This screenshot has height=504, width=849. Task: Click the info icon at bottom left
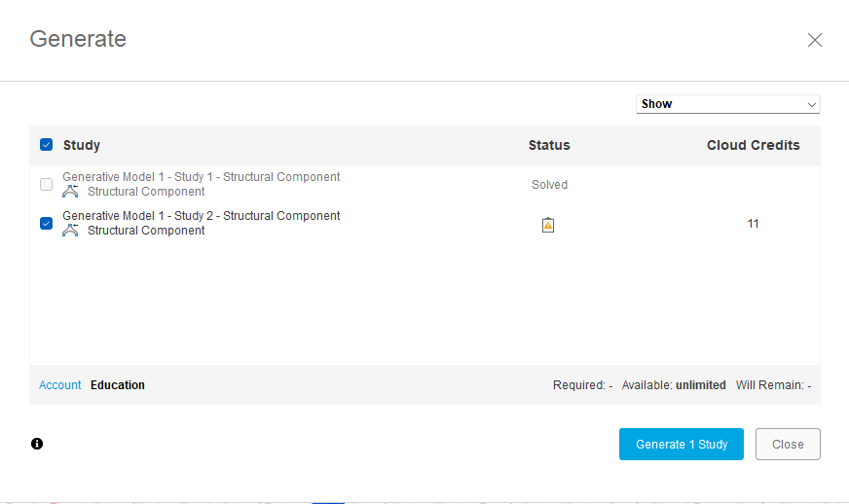pos(37,444)
